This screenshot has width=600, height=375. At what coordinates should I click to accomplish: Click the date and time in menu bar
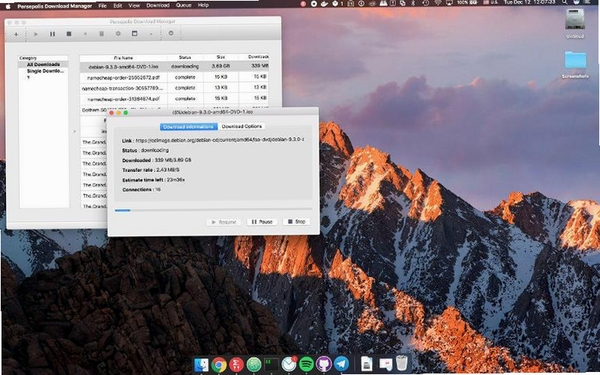529,3
